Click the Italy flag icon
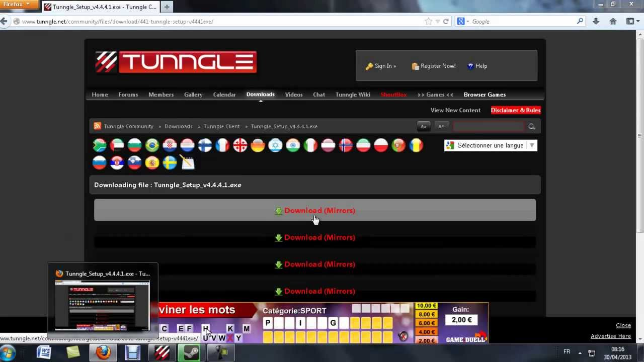The width and height of the screenshot is (644, 362). (x=310, y=145)
